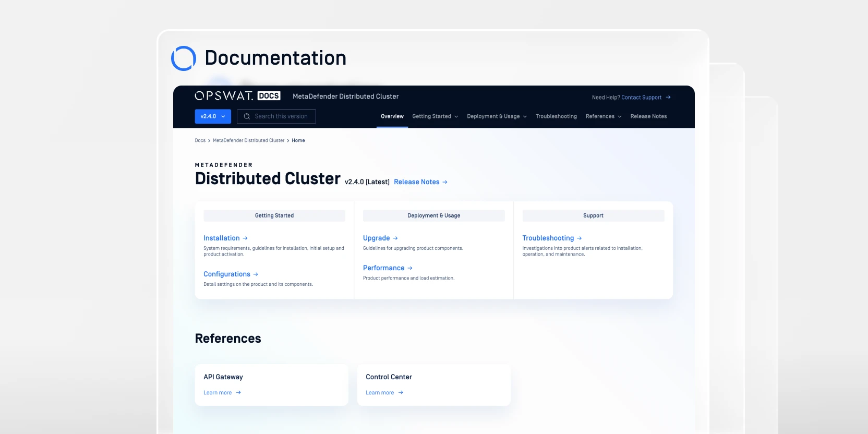Click the arrow in Control Center card
The width and height of the screenshot is (868, 434).
(x=401, y=393)
